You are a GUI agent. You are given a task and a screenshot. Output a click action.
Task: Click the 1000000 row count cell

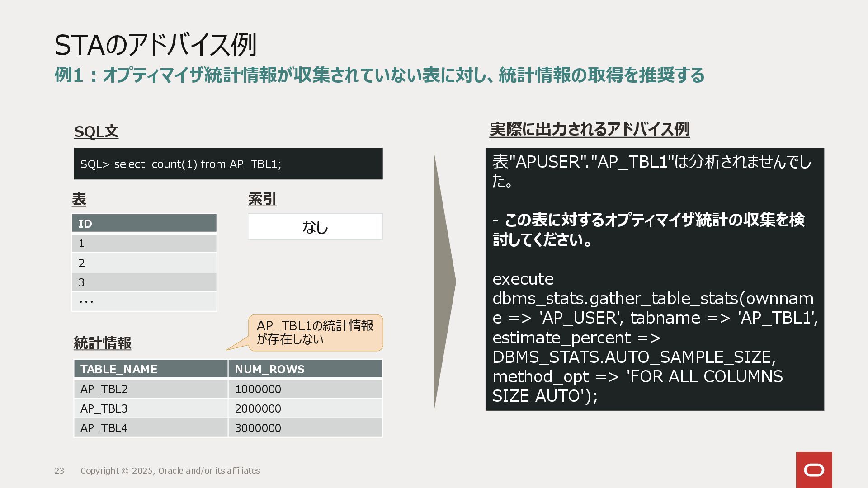(x=305, y=389)
